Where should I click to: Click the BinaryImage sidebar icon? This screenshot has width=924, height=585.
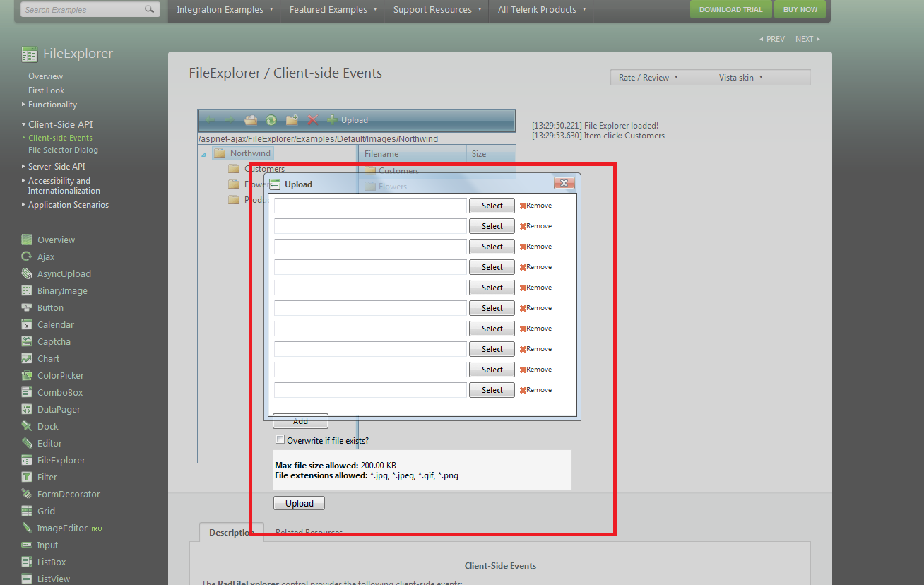tap(27, 290)
